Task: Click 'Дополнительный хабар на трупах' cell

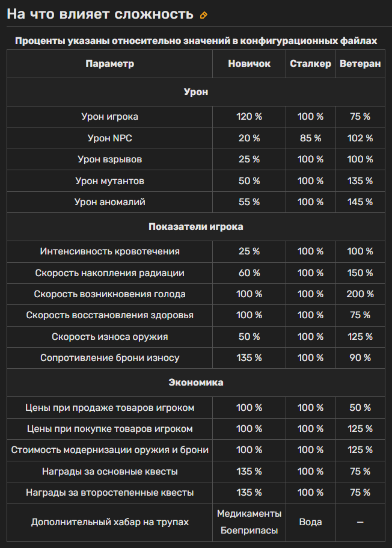Action: pyautogui.click(x=109, y=522)
